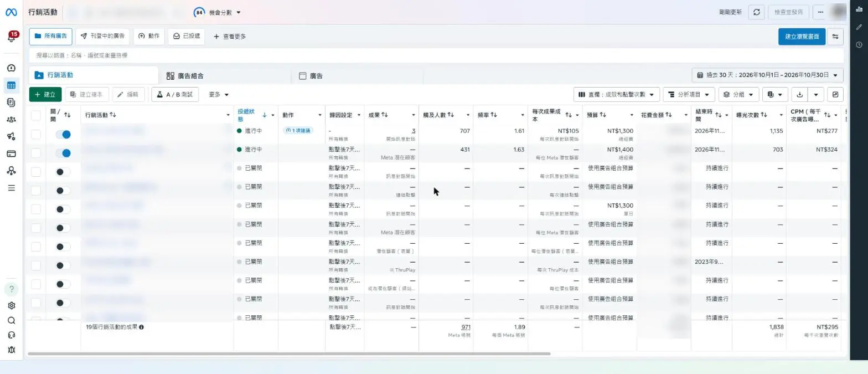Click the 1 項建議 recommendation link
The height and width of the screenshot is (374, 868).
(298, 130)
